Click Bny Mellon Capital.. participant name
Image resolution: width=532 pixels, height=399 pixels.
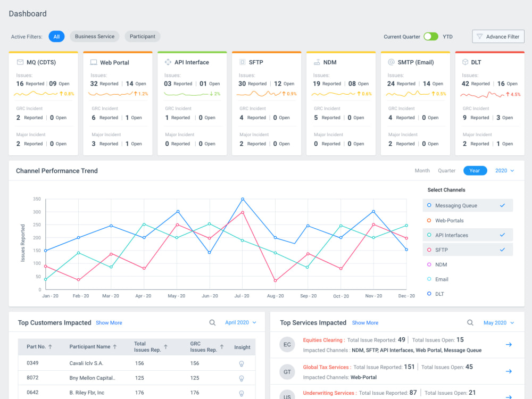92,378
